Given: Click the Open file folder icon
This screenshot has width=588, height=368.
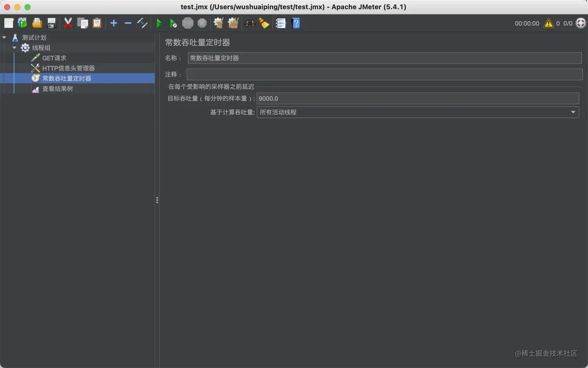Looking at the screenshot, I should click(x=37, y=23).
